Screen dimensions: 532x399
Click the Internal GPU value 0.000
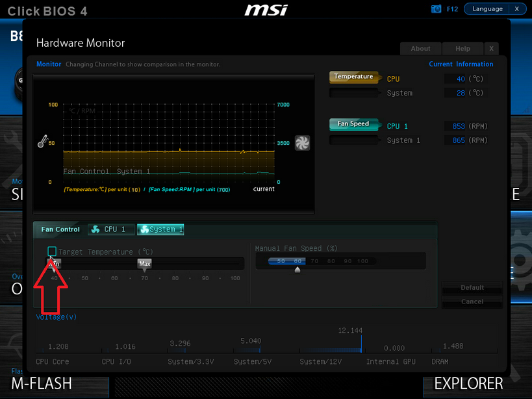coord(394,348)
